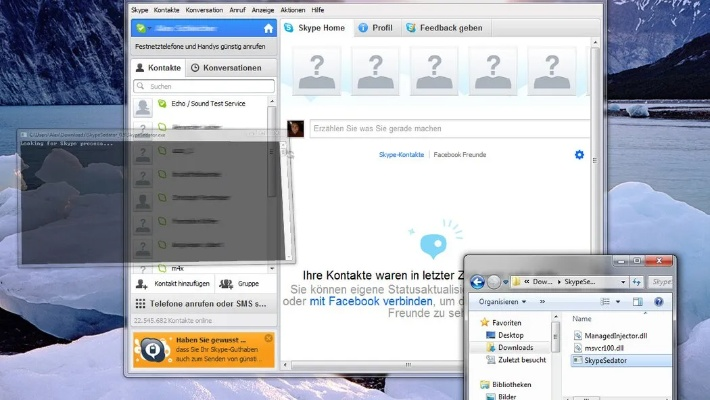The height and width of the screenshot is (400, 710).
Task: Open the Anzeige menu
Action: coord(263,9)
